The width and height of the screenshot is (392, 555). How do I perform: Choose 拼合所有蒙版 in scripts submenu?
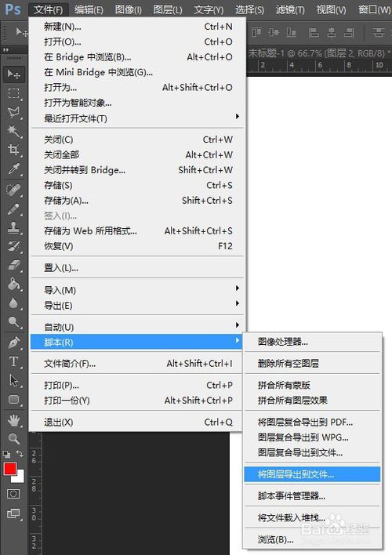(312, 385)
